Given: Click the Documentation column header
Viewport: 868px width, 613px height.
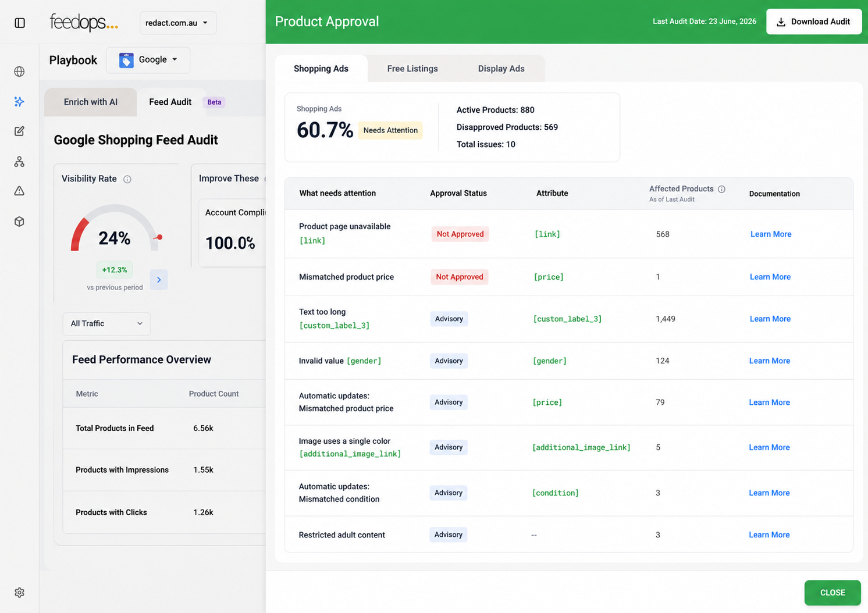Looking at the screenshot, I should [774, 194].
